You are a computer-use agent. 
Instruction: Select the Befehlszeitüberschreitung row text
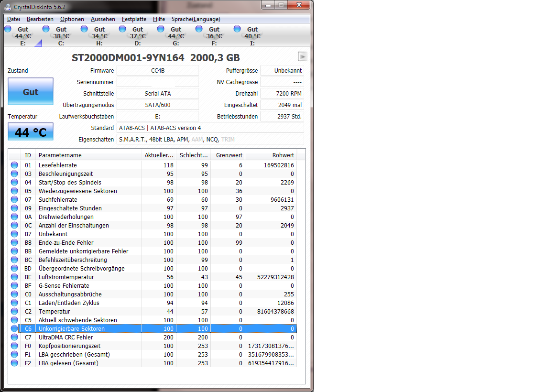(73, 260)
